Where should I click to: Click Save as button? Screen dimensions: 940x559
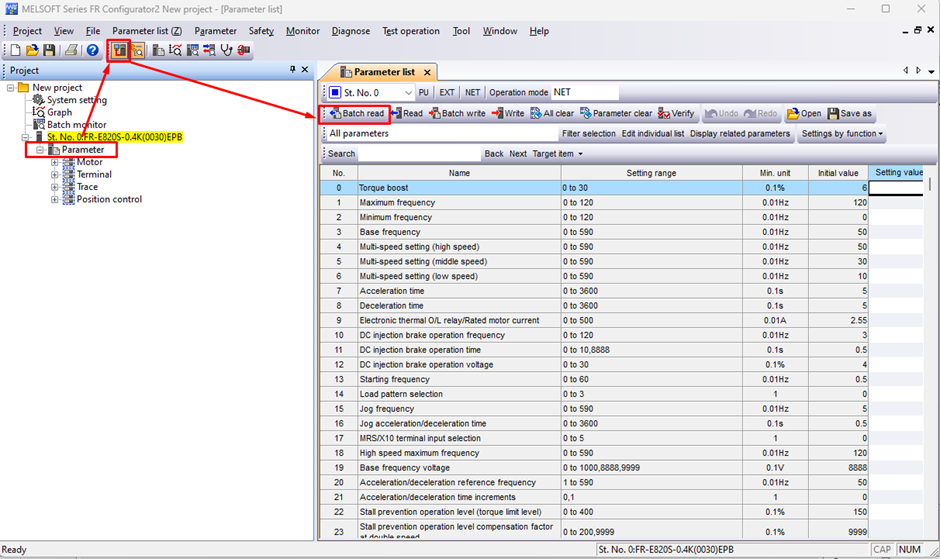[x=849, y=113]
